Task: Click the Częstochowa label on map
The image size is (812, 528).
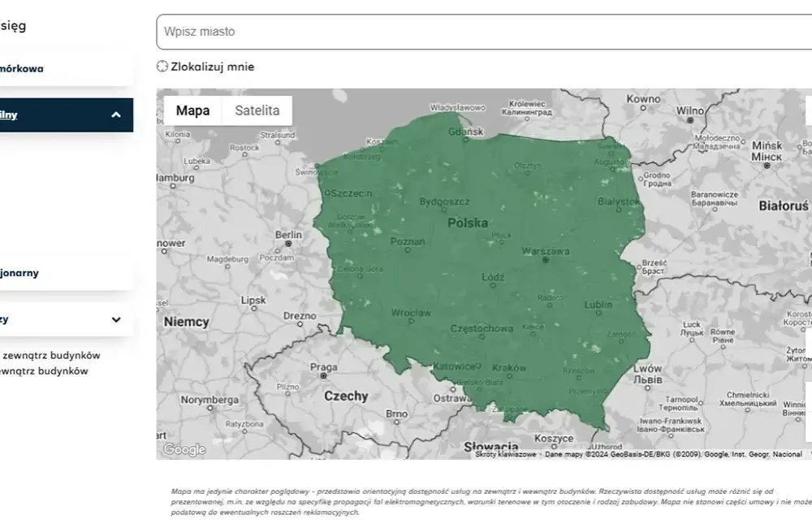Action: tap(482, 328)
